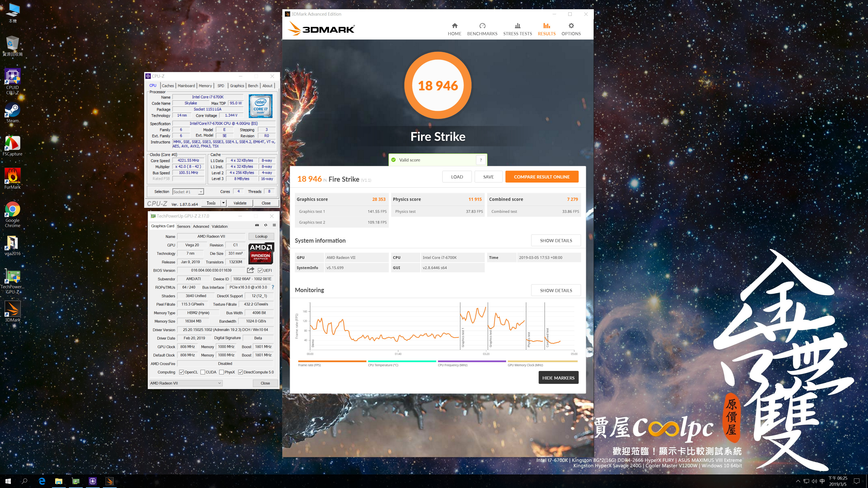The image size is (868, 488).
Task: Open the Recycle Bin desktop icon
Action: click(12, 46)
